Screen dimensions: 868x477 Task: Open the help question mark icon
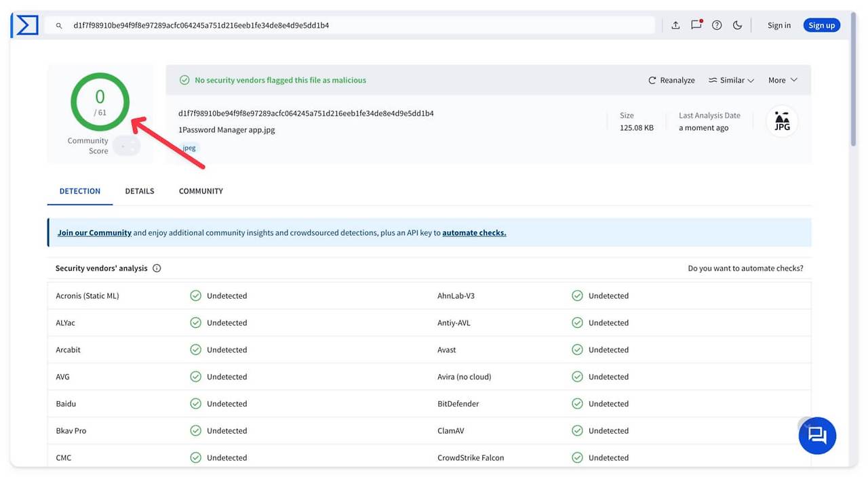coord(717,25)
